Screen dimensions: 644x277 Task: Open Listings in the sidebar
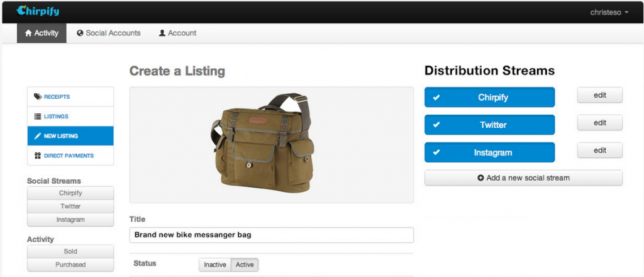[x=70, y=116]
